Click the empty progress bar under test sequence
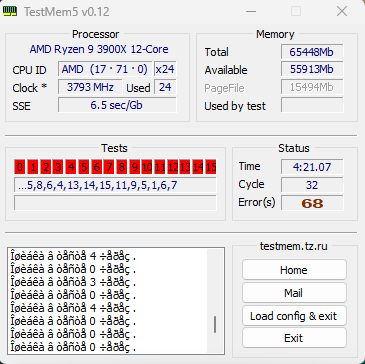The width and height of the screenshot is (365, 364). (115, 203)
